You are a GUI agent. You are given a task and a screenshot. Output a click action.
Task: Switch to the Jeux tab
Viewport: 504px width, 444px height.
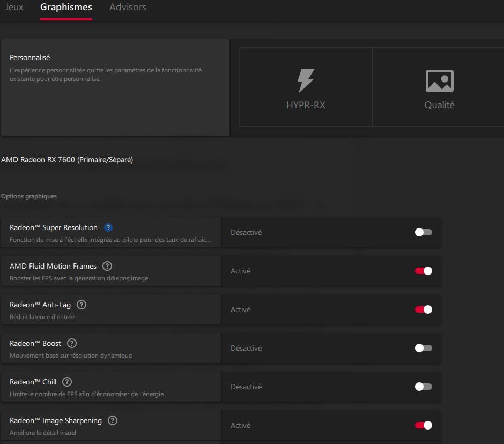pyautogui.click(x=14, y=8)
